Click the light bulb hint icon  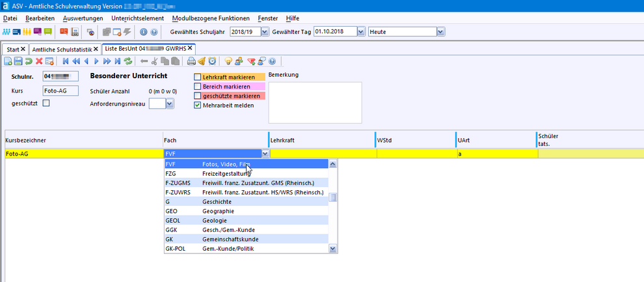[x=228, y=61]
